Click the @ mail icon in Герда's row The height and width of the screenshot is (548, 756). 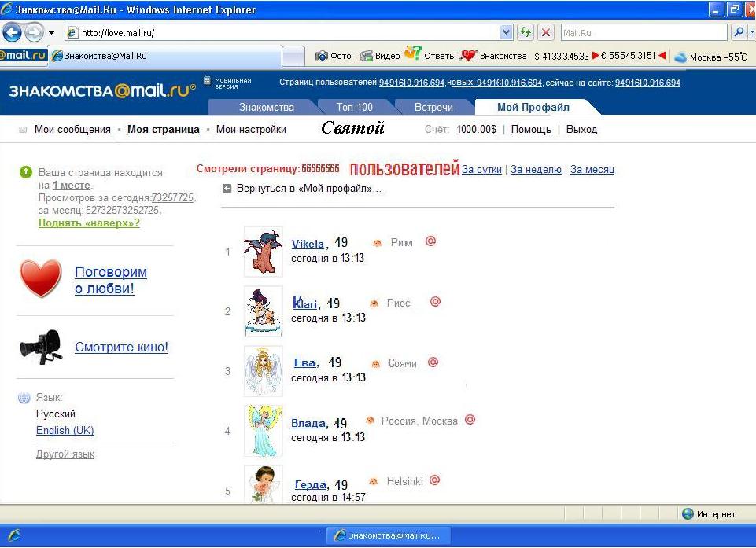click(x=434, y=480)
